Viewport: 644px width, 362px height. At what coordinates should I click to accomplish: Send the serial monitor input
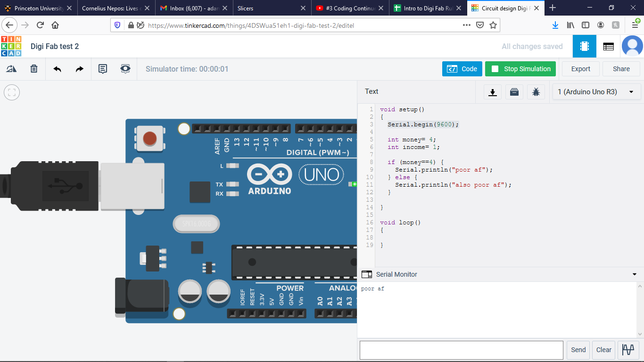[578, 350]
